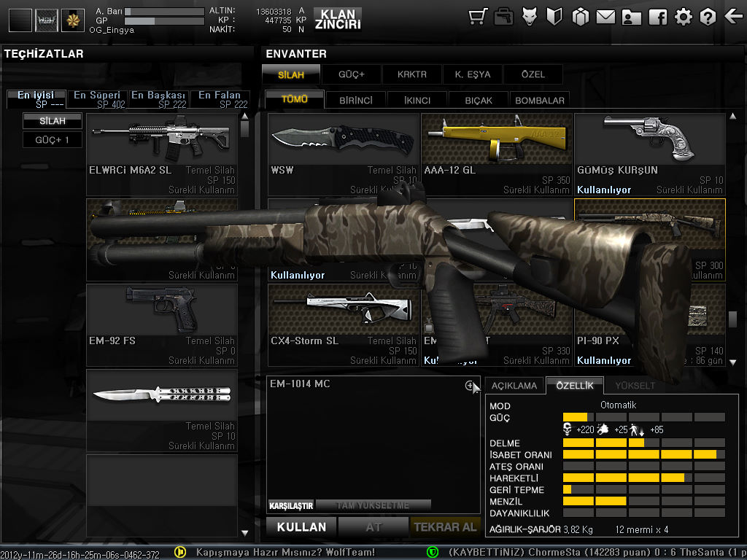Click the Facebook icon
Viewport: 747px width, 560px height.
click(x=657, y=17)
